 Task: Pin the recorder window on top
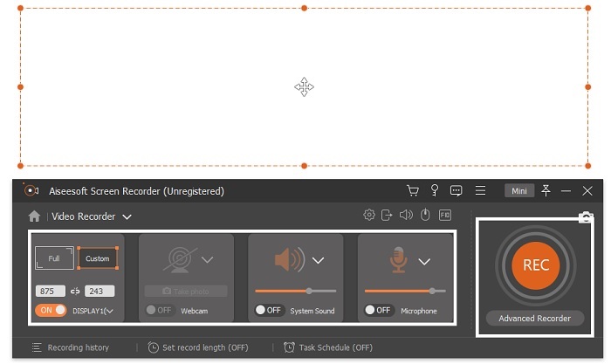546,190
